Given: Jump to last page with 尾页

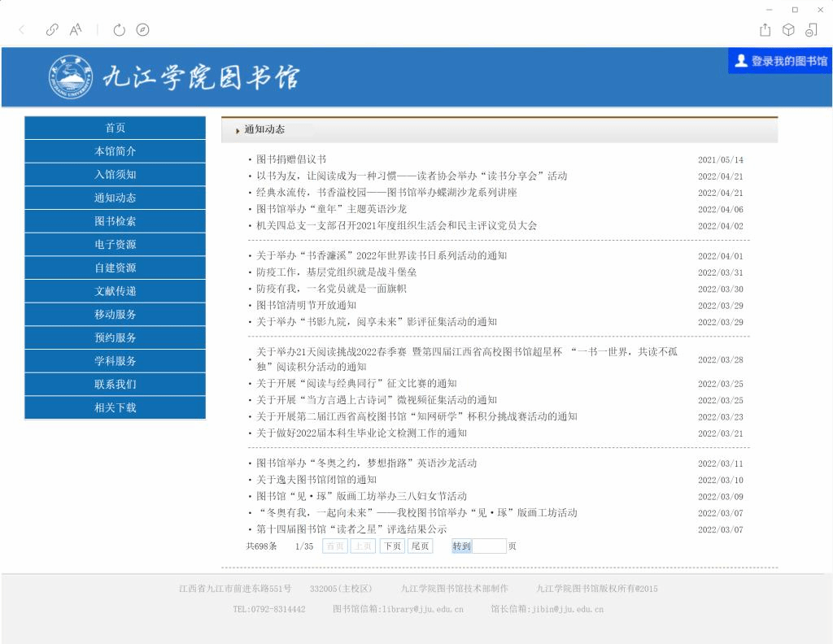Looking at the screenshot, I should pyautogui.click(x=420, y=546).
